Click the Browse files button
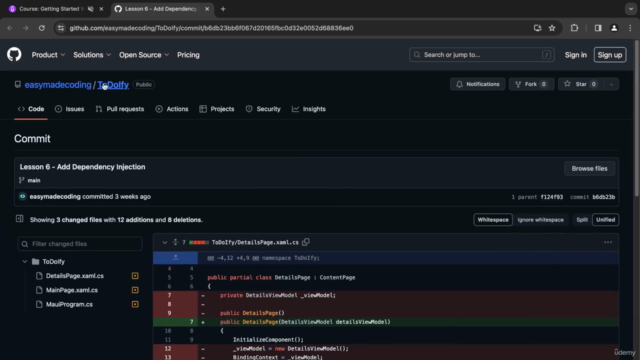Image resolution: width=640 pixels, height=360 pixels. pos(589,169)
